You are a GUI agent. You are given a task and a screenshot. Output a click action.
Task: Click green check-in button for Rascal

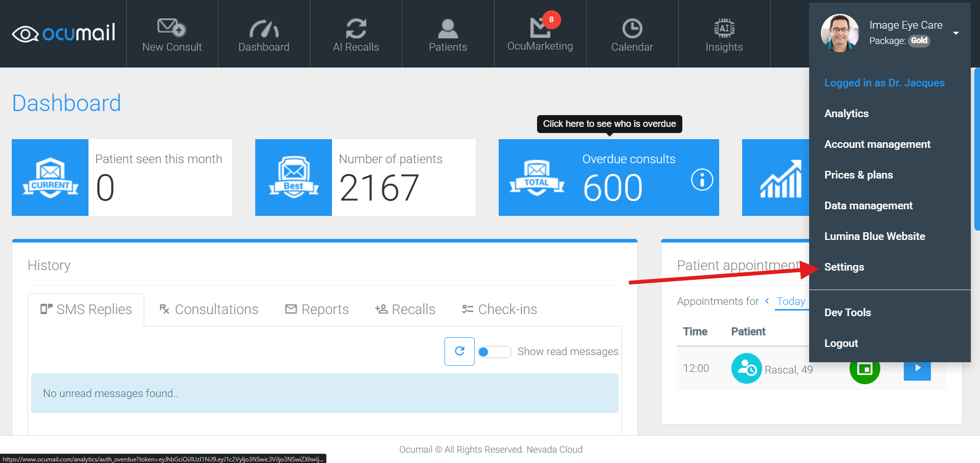tap(864, 368)
